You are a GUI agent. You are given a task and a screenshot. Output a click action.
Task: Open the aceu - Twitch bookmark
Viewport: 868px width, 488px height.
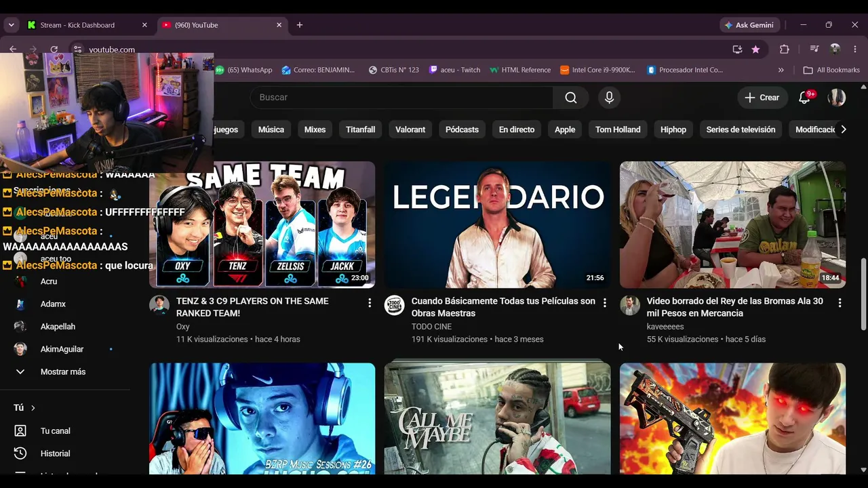454,70
